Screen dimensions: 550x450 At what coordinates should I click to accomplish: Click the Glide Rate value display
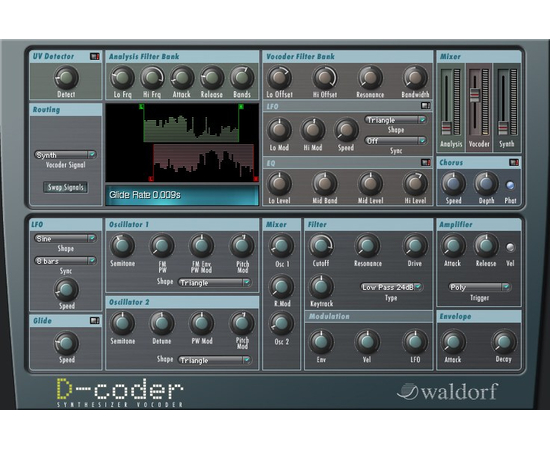click(182, 195)
